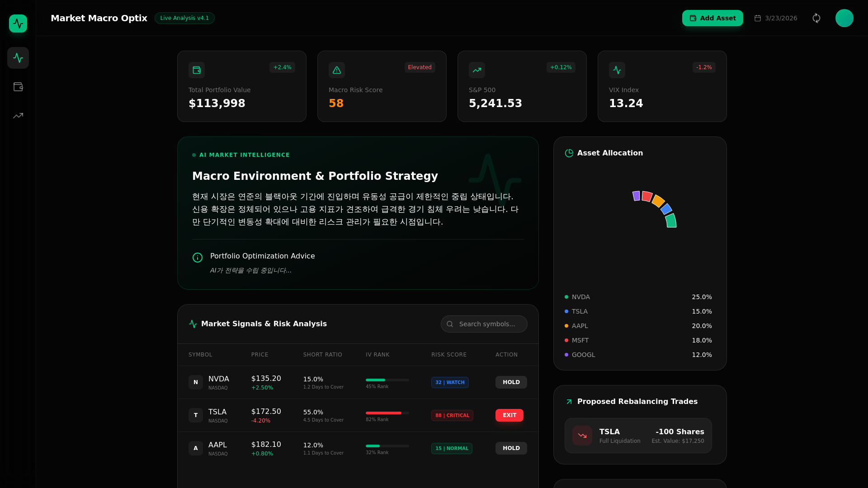
Task: Click wallet icon on Total Portfolio Value card
Action: coord(197,70)
